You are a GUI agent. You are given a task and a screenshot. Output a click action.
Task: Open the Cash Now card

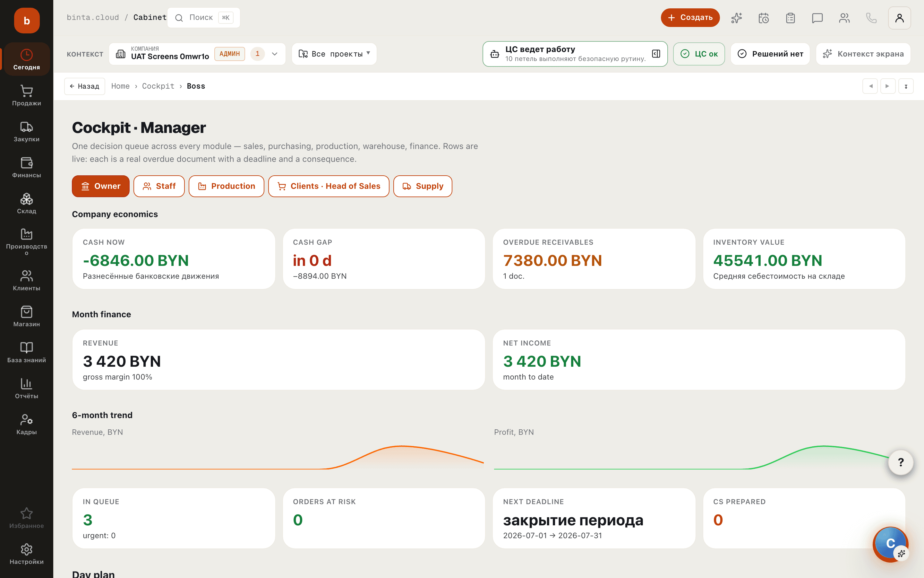[x=174, y=259]
